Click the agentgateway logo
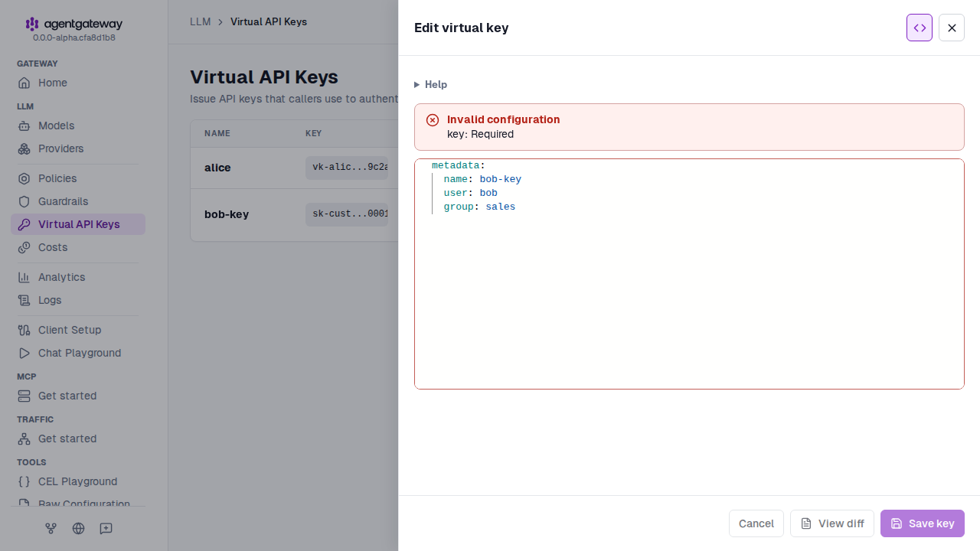Viewport: 980px width, 551px height. point(74,24)
